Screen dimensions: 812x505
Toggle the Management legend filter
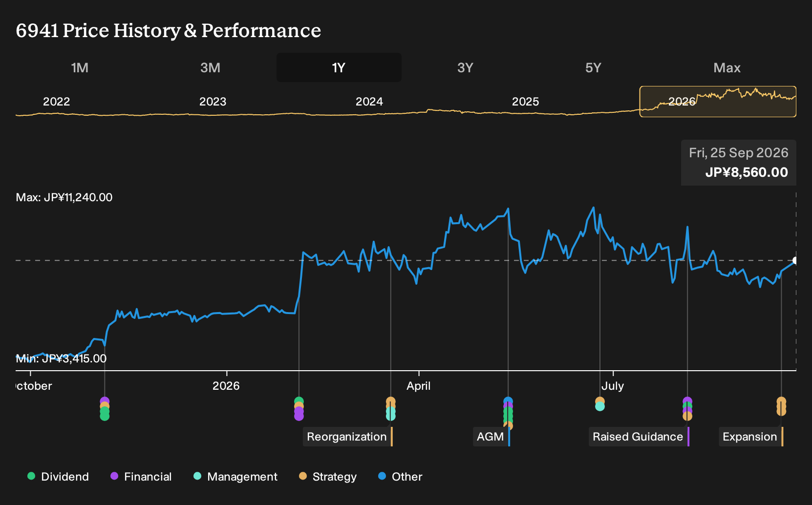[x=235, y=477]
